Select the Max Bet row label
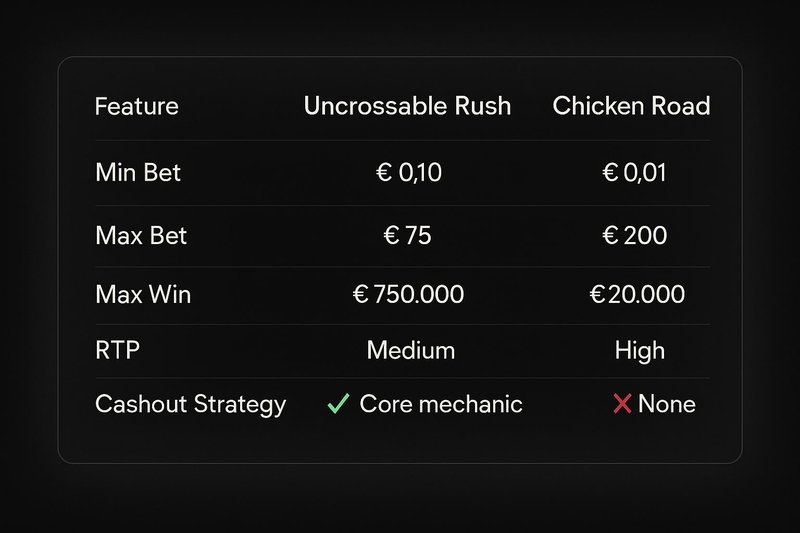800x533 pixels. 141,237
